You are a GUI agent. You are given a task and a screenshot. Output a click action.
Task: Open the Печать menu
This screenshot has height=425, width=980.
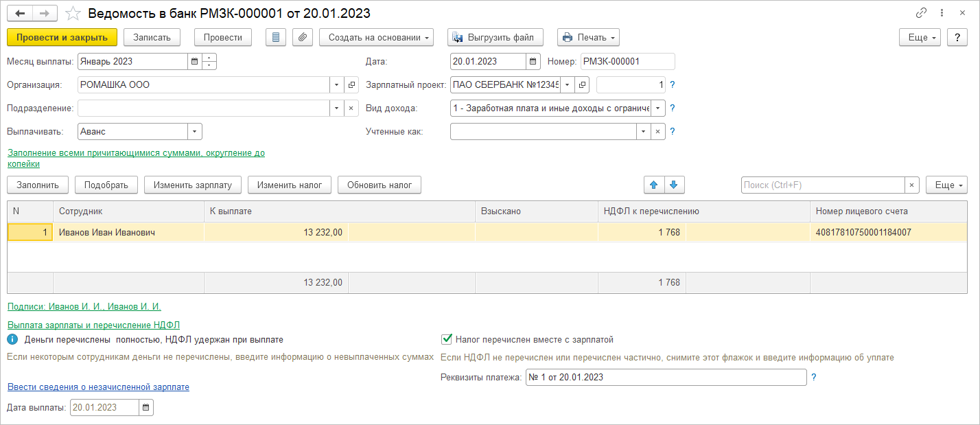pyautogui.click(x=588, y=37)
